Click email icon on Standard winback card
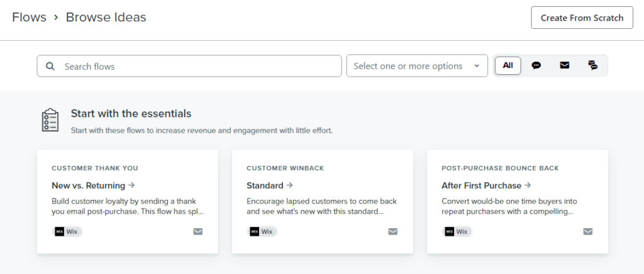 point(393,231)
